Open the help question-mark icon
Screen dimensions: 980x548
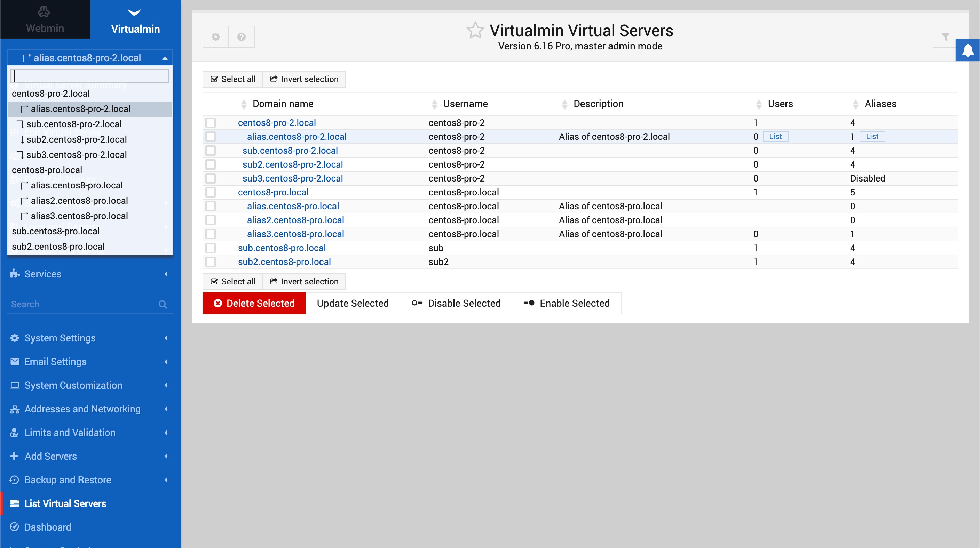pos(241,37)
